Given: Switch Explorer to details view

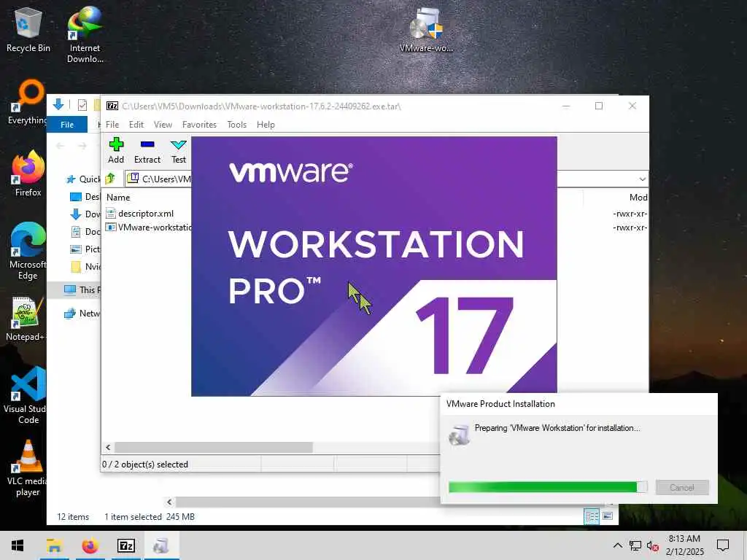Looking at the screenshot, I should (592, 516).
